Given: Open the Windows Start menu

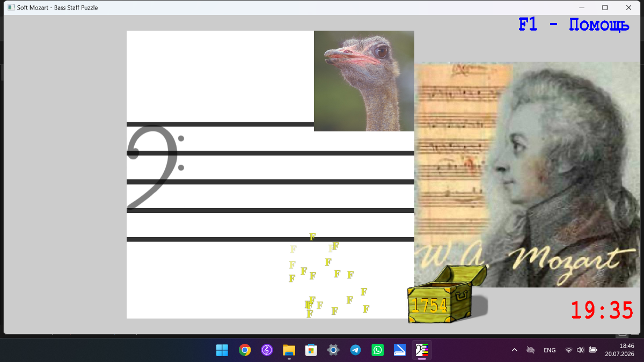Looking at the screenshot, I should coord(222,350).
